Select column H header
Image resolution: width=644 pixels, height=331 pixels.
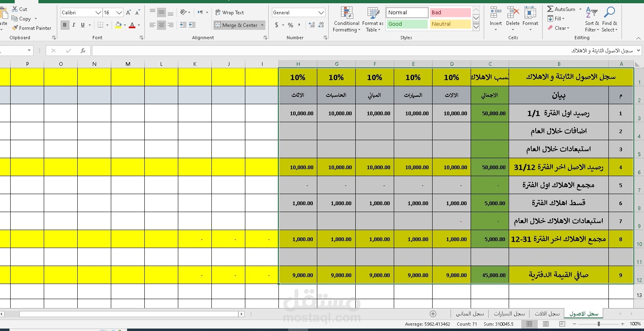(x=298, y=64)
